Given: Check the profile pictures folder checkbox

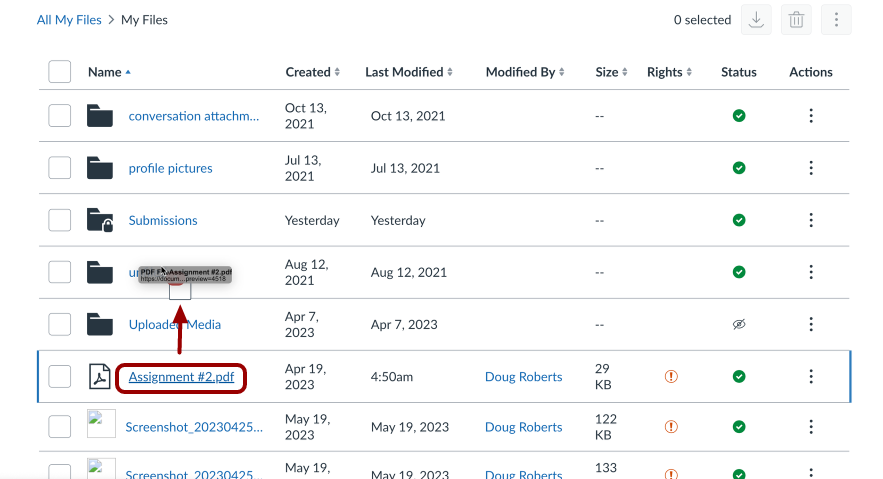Looking at the screenshot, I should pos(60,168).
